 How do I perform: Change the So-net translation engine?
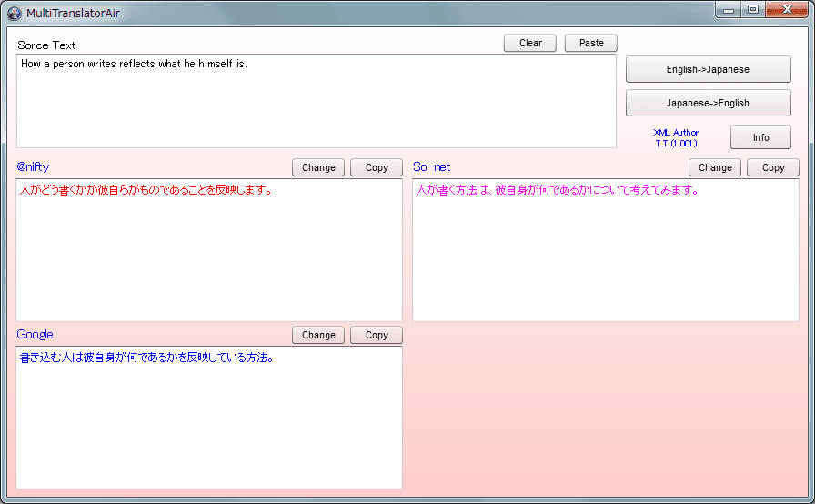click(x=715, y=167)
